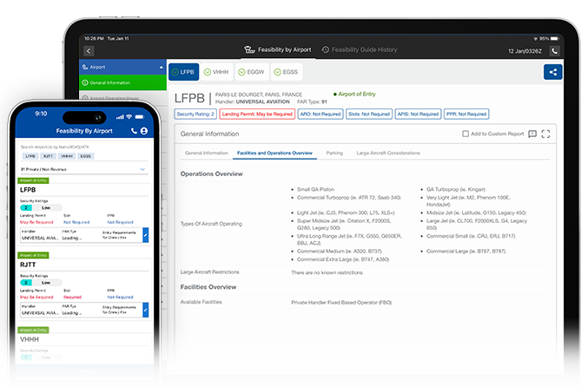Select the VHHH airport tab
This screenshot has width=588, height=386.
click(218, 73)
